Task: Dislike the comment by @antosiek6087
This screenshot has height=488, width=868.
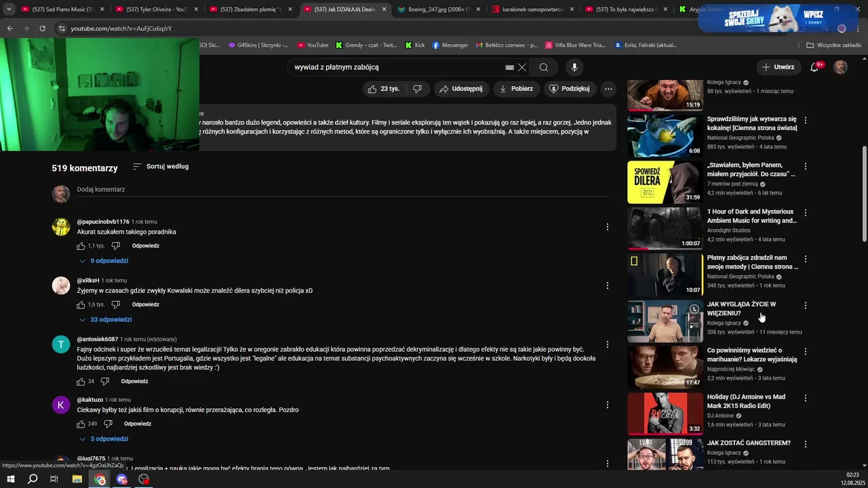Action: click(x=104, y=382)
